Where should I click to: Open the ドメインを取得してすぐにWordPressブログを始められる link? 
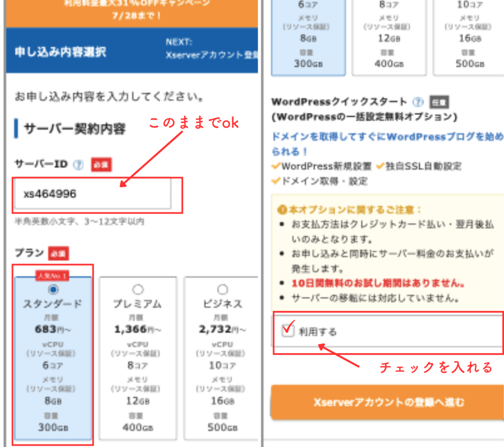coord(387,143)
